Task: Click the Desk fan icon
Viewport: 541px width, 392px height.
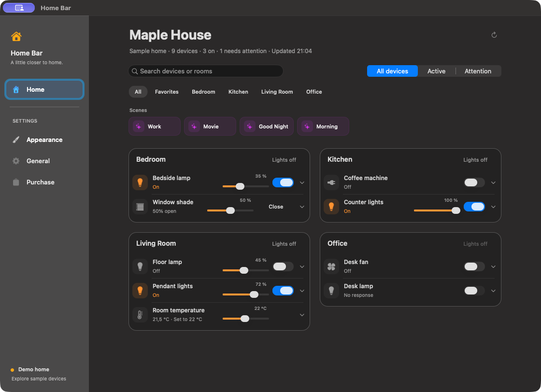Action: pyautogui.click(x=331, y=266)
